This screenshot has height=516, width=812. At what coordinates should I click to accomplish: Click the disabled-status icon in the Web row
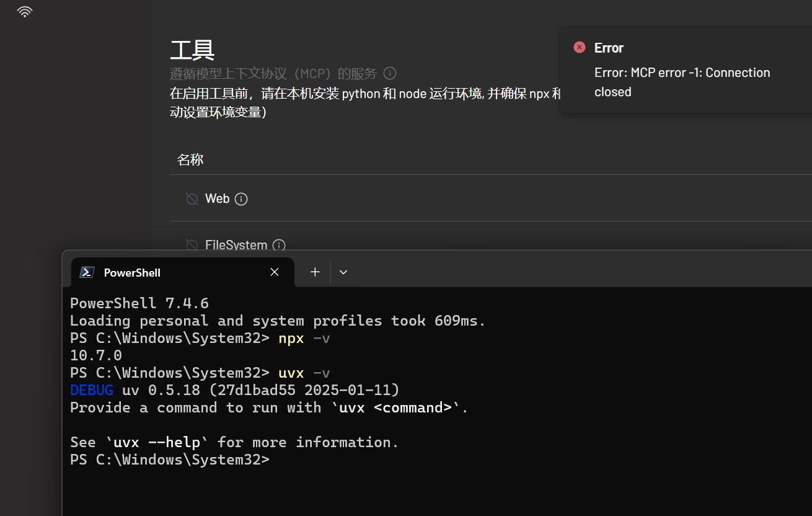point(192,199)
